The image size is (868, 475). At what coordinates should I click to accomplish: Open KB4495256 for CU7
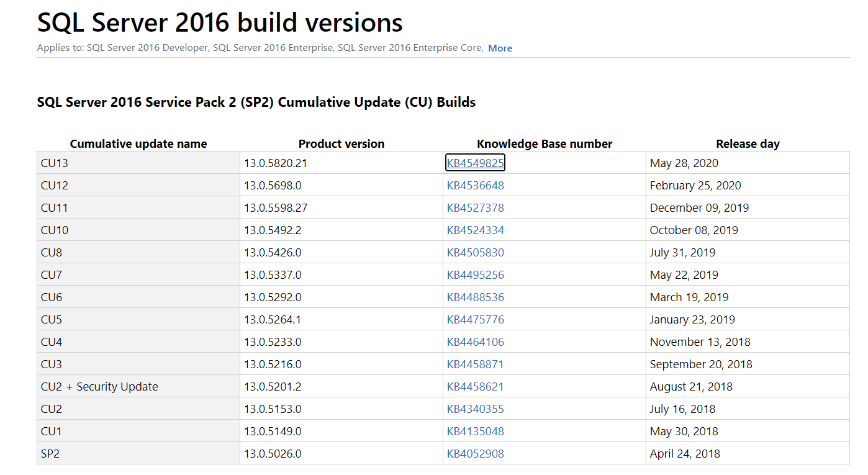475,274
